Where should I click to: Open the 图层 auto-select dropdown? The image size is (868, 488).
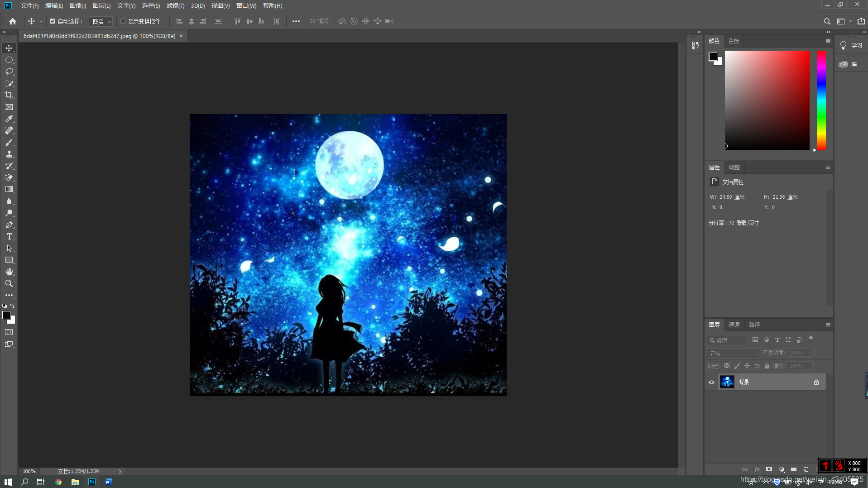[101, 21]
